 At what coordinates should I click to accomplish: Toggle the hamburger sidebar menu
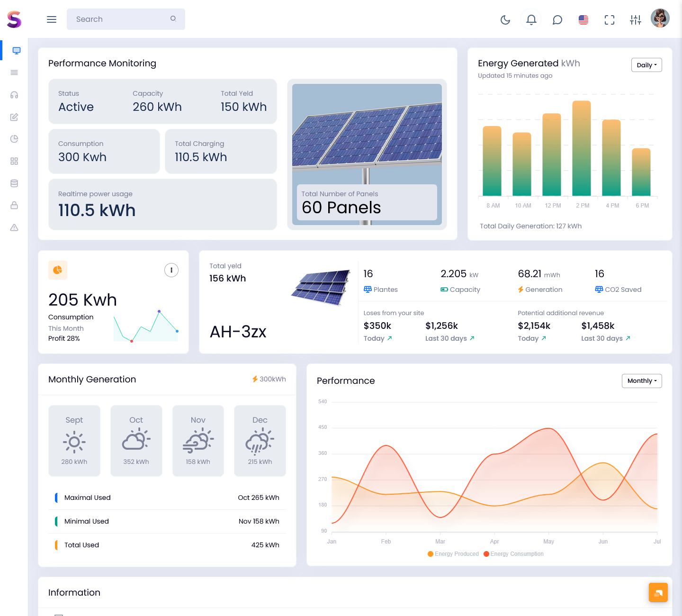[52, 19]
